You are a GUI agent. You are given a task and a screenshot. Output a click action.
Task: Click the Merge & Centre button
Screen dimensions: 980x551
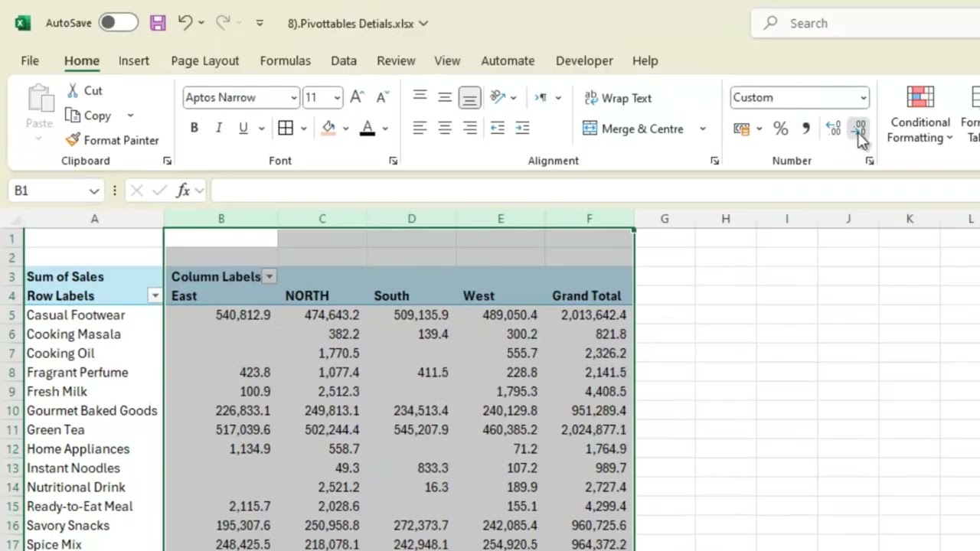(x=634, y=129)
